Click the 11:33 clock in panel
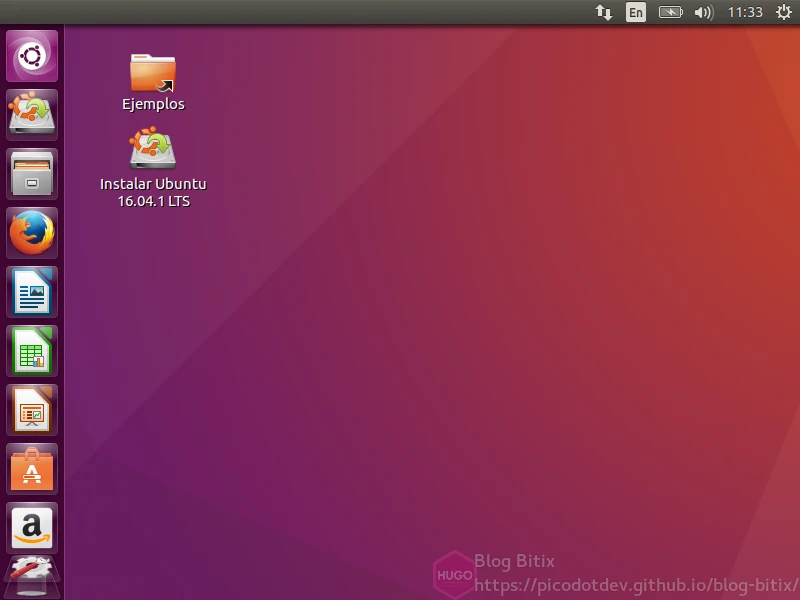The image size is (800, 600). (x=745, y=13)
